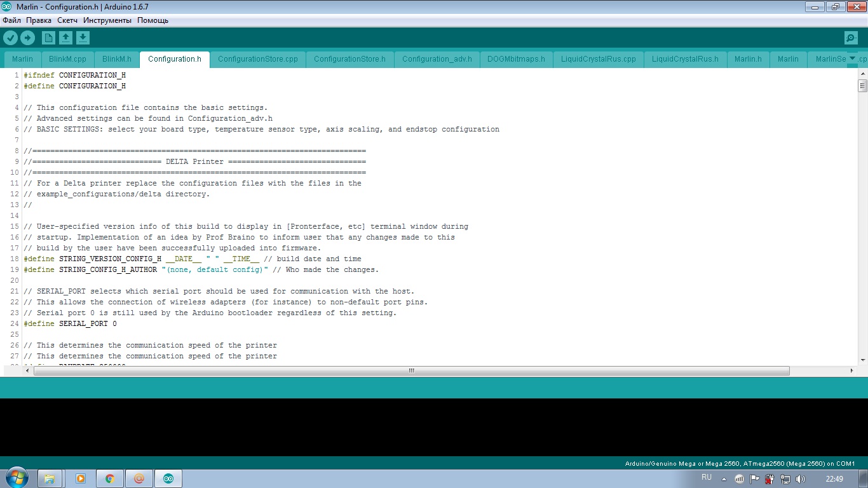Screen dimensions: 868x488
Task: Open the tab list dropdown arrow
Action: [852, 58]
